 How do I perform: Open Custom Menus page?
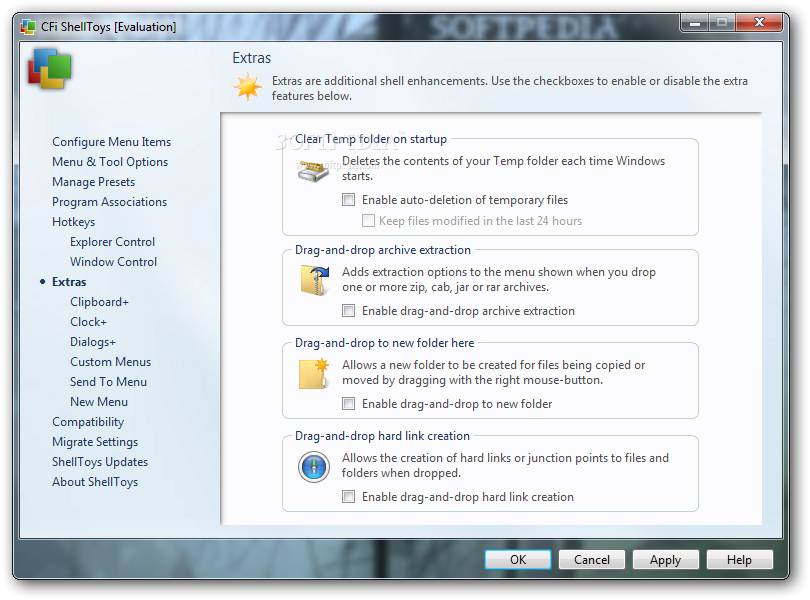pyautogui.click(x=111, y=362)
